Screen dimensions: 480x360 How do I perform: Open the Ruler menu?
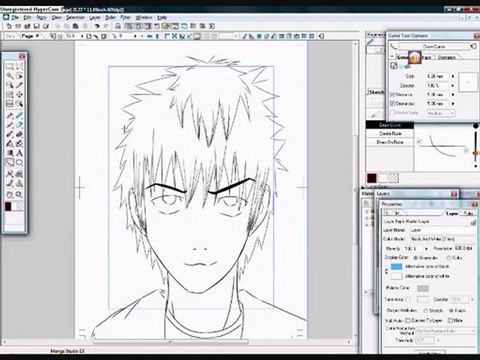click(x=110, y=17)
